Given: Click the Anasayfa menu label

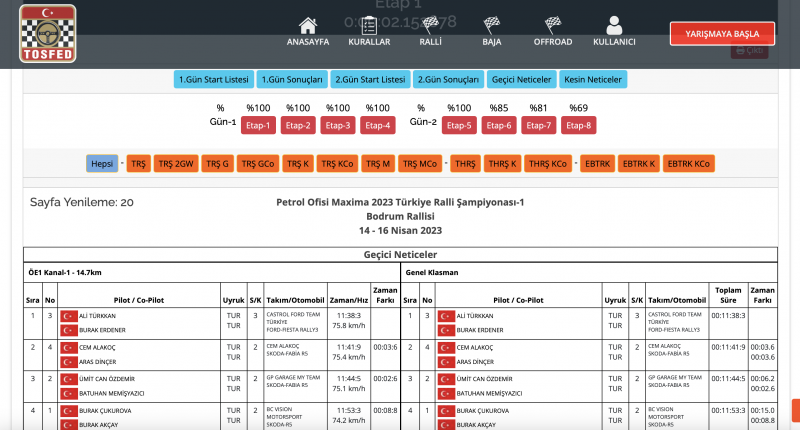Looking at the screenshot, I should click(308, 42).
